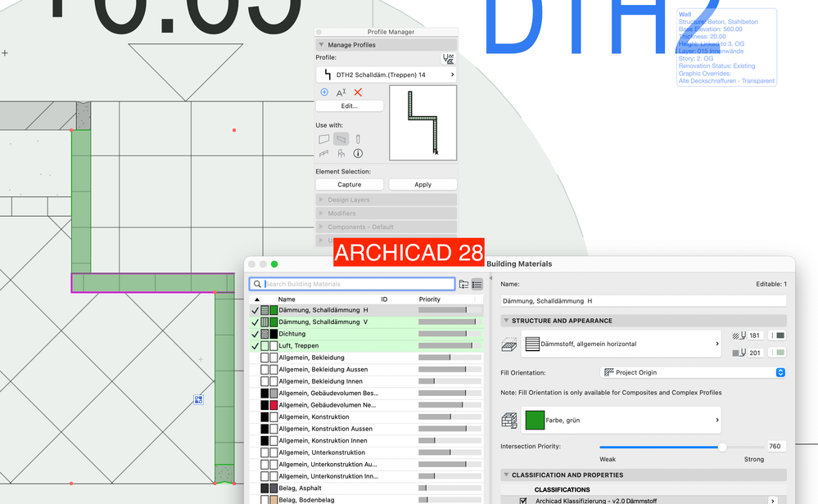
Task: Open the Dämmstoff, allgemein horizontal fill chooser
Action: (621, 344)
